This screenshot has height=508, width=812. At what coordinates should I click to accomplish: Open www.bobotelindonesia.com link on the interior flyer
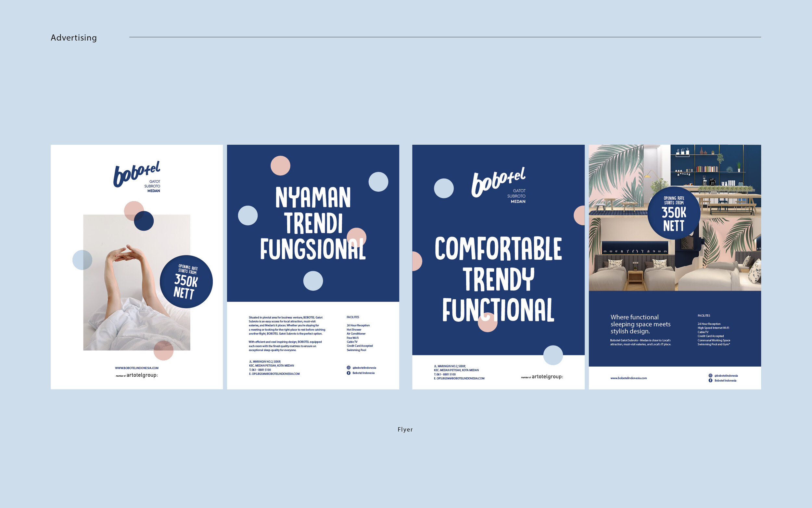tap(628, 378)
